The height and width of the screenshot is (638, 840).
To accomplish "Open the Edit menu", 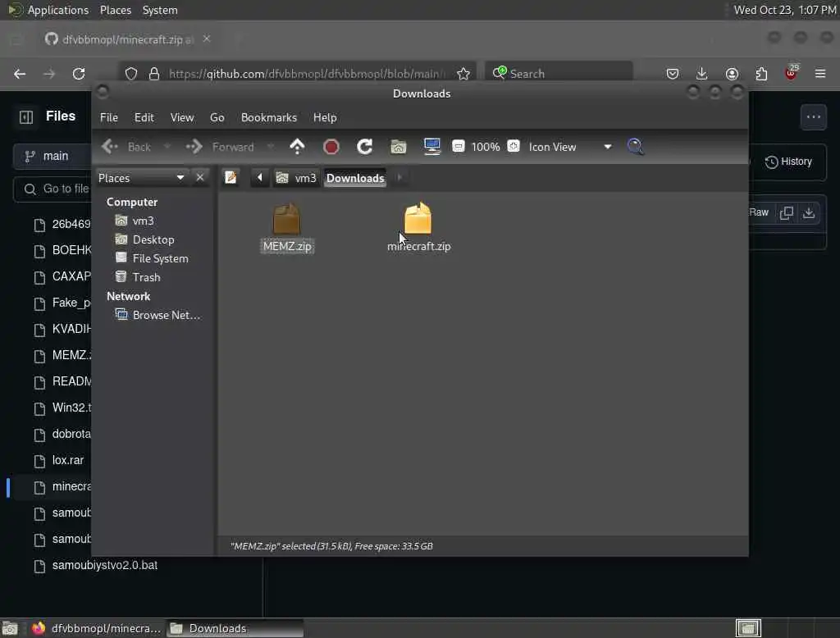I will (x=144, y=117).
